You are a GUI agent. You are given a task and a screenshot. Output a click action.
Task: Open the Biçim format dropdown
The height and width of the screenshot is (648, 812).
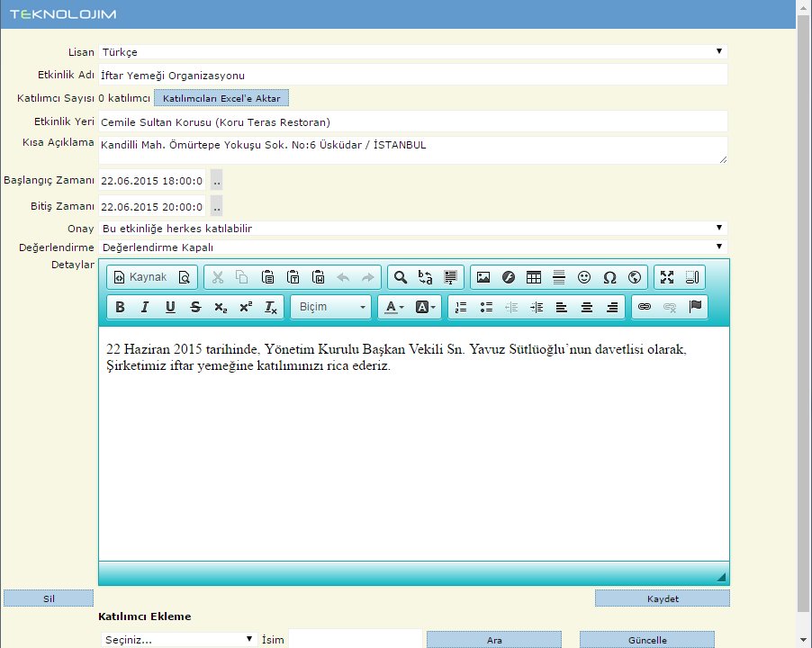[x=330, y=307]
